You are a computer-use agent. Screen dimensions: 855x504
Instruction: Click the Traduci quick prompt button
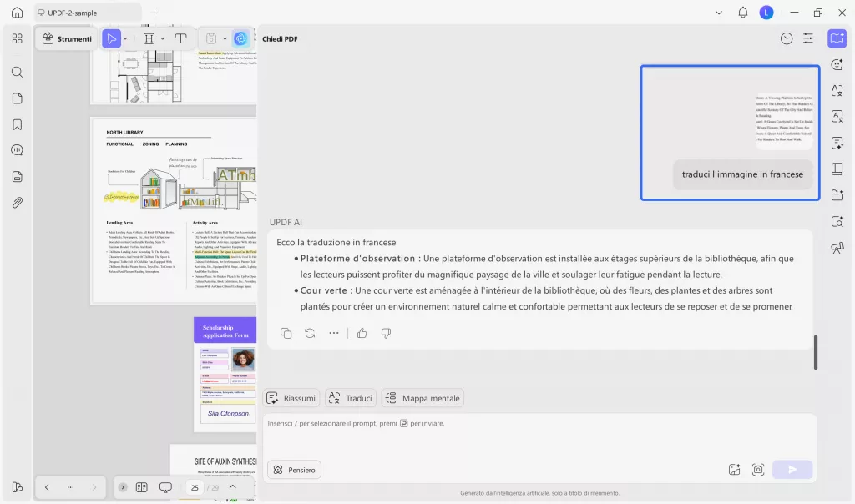(350, 398)
